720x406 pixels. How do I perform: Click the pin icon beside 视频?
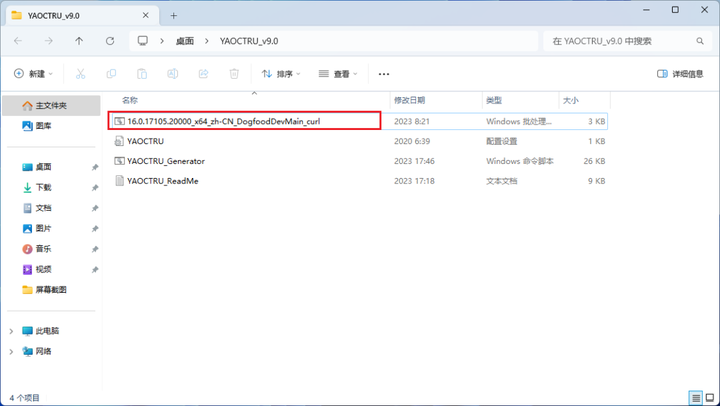[x=95, y=270]
